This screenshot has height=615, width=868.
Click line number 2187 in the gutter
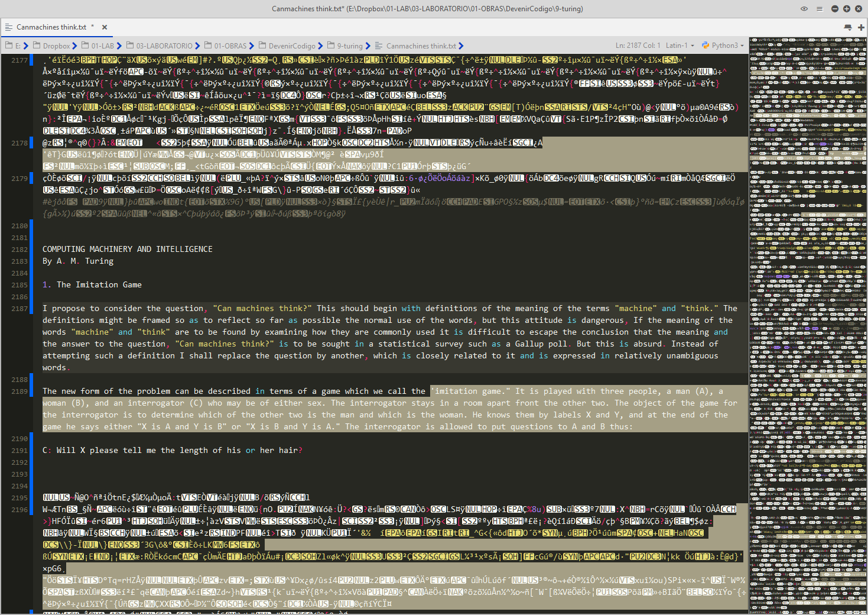(x=19, y=309)
